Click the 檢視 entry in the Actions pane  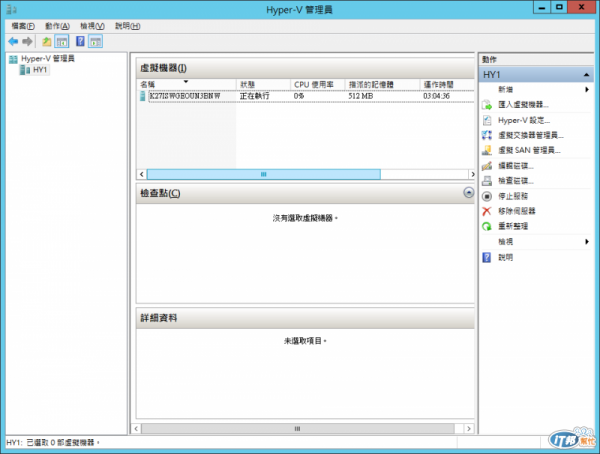pos(505,242)
